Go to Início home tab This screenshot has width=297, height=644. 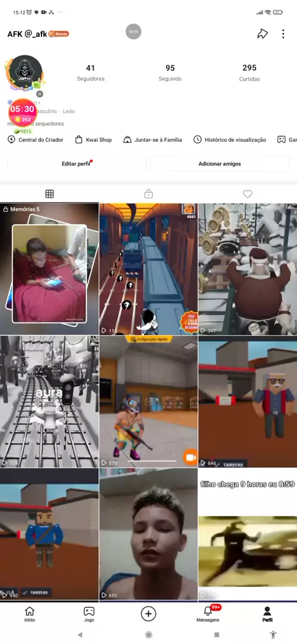pyautogui.click(x=30, y=614)
